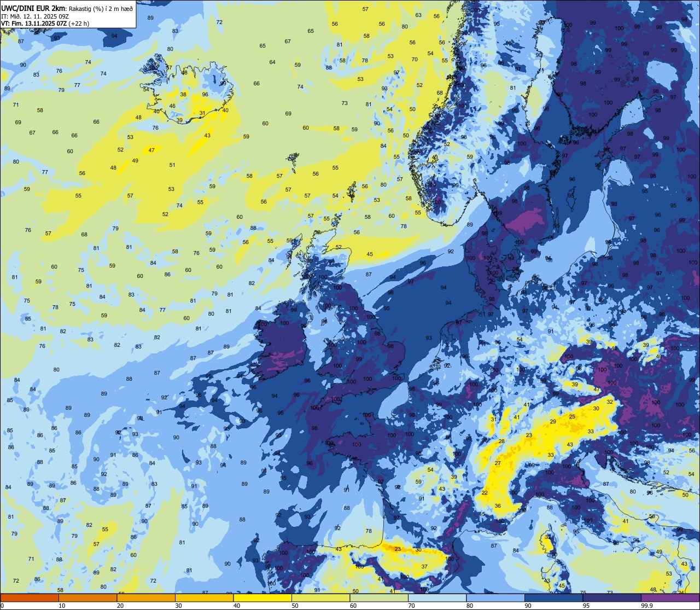This screenshot has width=700, height=610.
Task: Click the value "27" in the yellow Alpine area
Action: (x=498, y=463)
